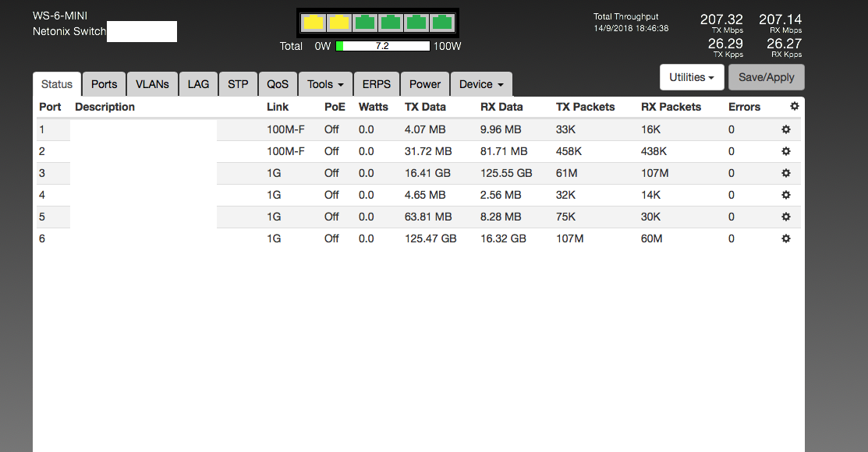
Task: Go to the Power tab
Action: point(425,84)
